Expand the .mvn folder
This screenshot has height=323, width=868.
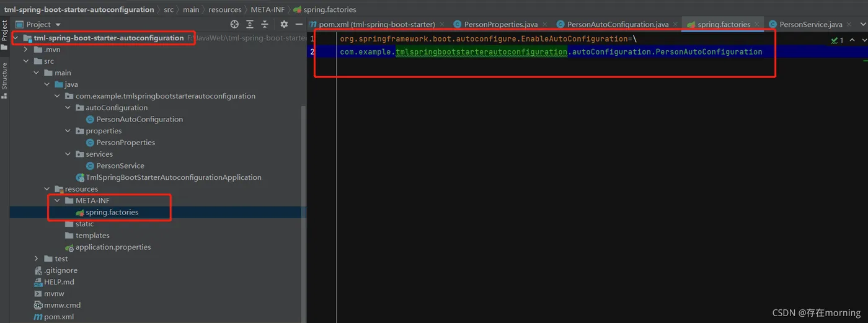[26, 50]
